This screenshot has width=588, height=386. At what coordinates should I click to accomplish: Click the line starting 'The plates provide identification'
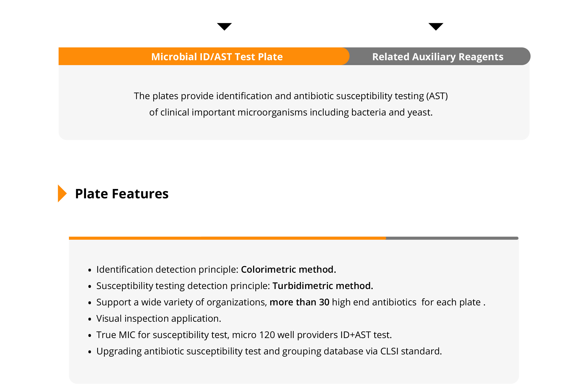[291, 96]
